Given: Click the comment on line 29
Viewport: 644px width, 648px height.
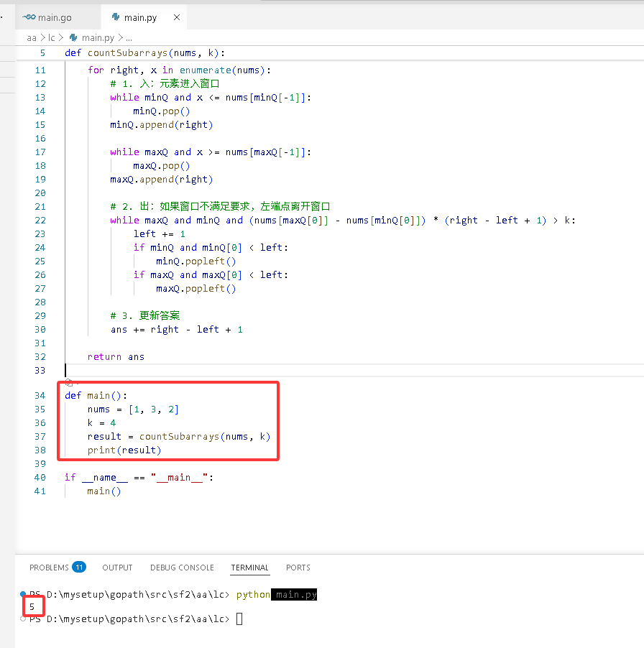Looking at the screenshot, I should (x=145, y=315).
